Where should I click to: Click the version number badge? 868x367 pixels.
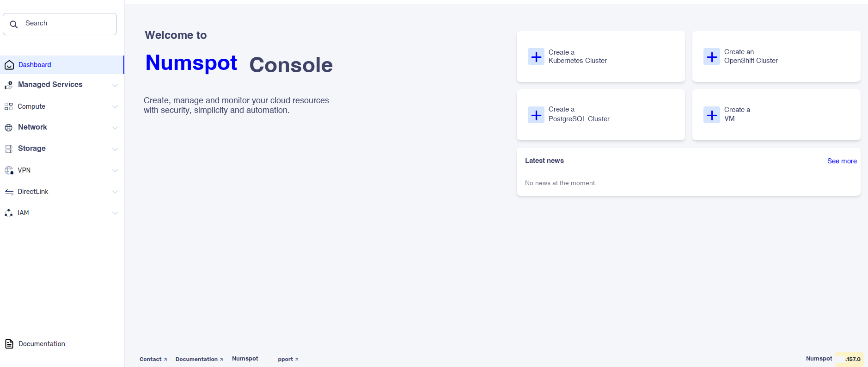coord(850,359)
